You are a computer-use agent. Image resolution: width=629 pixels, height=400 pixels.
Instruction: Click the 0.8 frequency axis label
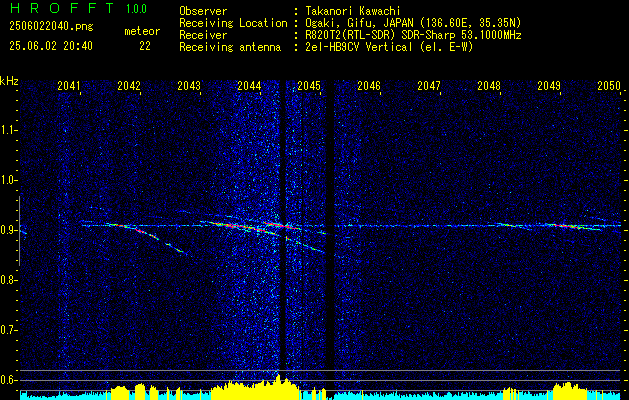(x=8, y=280)
